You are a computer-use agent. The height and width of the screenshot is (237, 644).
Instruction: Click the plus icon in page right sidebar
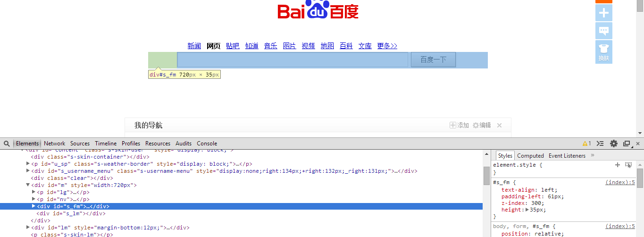point(604,13)
